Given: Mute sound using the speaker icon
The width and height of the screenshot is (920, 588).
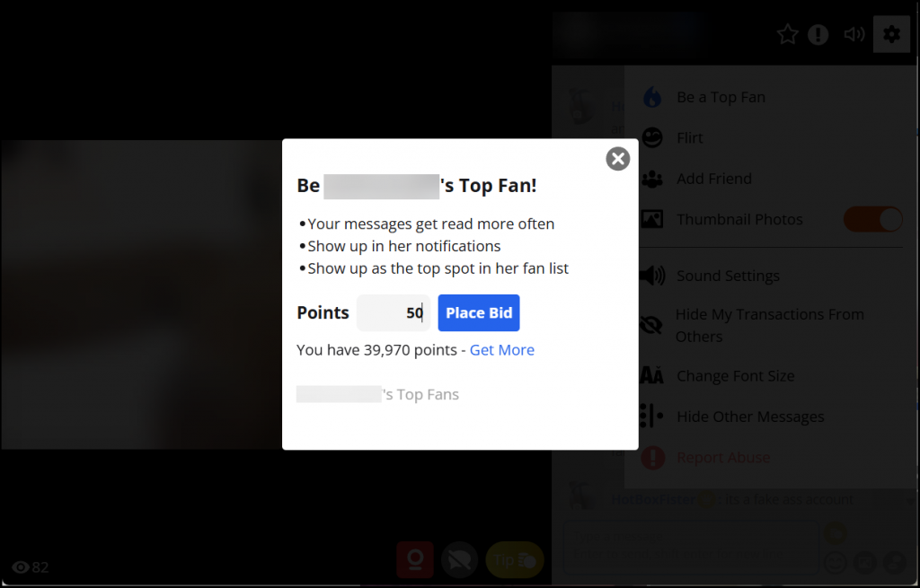Looking at the screenshot, I should pos(854,35).
